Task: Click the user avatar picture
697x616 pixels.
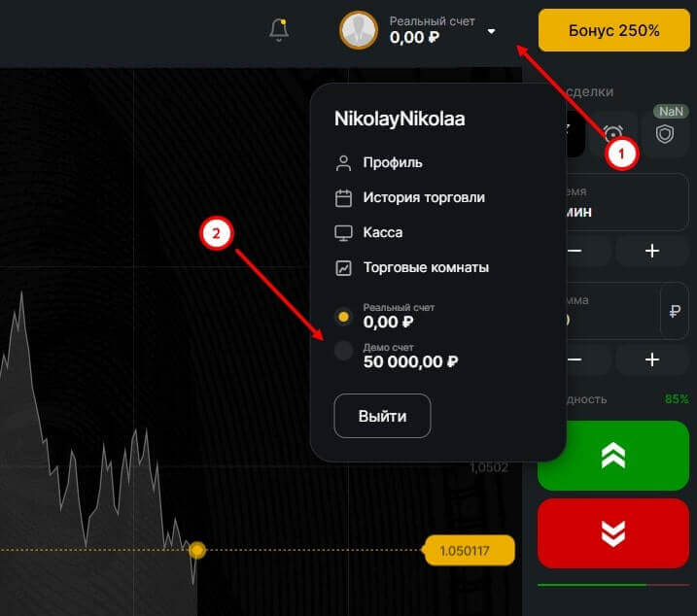Action: point(359,30)
